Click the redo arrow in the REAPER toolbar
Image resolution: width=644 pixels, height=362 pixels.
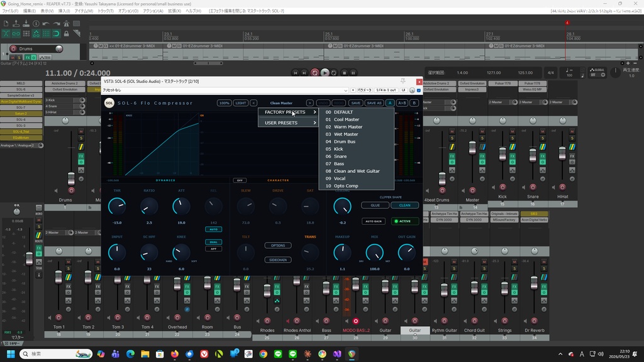(56, 24)
